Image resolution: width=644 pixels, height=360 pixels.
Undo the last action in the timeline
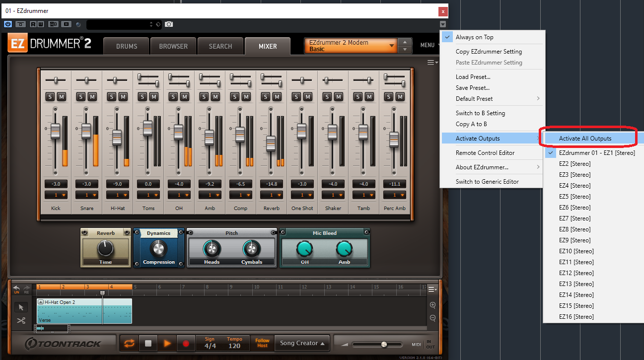(16, 289)
